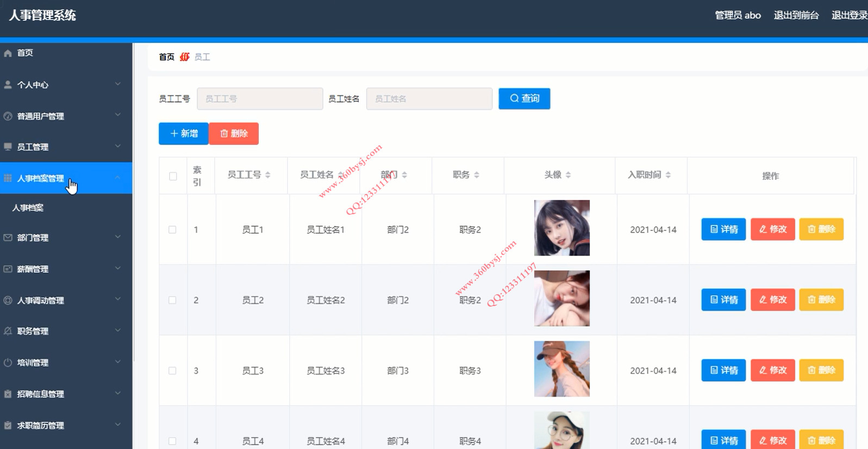The width and height of the screenshot is (868, 449).
Task: Click yellow 删除 for 员工2 row
Action: 821,300
